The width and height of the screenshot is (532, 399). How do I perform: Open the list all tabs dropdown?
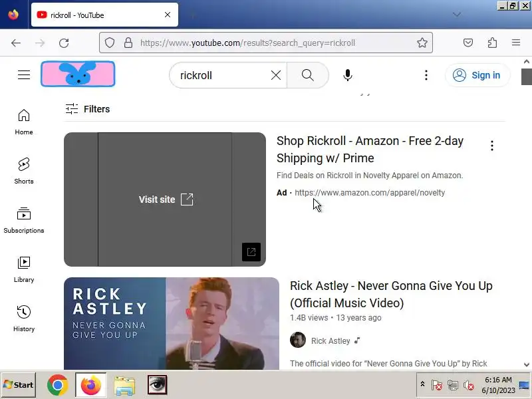457,14
